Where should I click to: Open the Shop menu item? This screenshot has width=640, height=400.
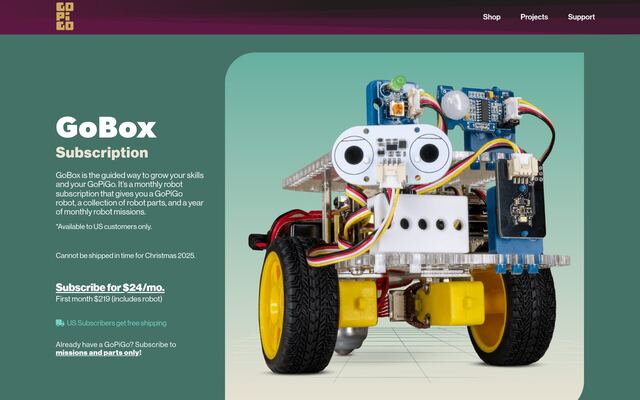click(491, 17)
